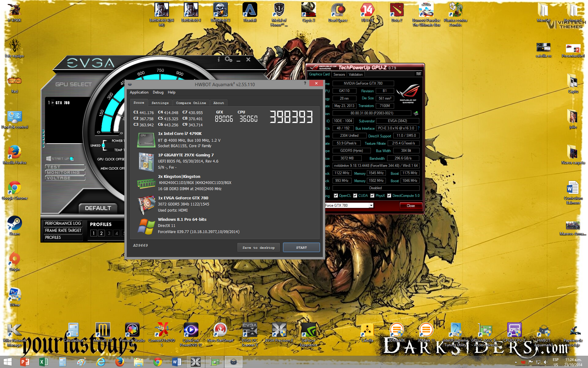Viewport: 588px width, 368px height.
Task: Open the Application menu in Aquamark
Action: [139, 92]
